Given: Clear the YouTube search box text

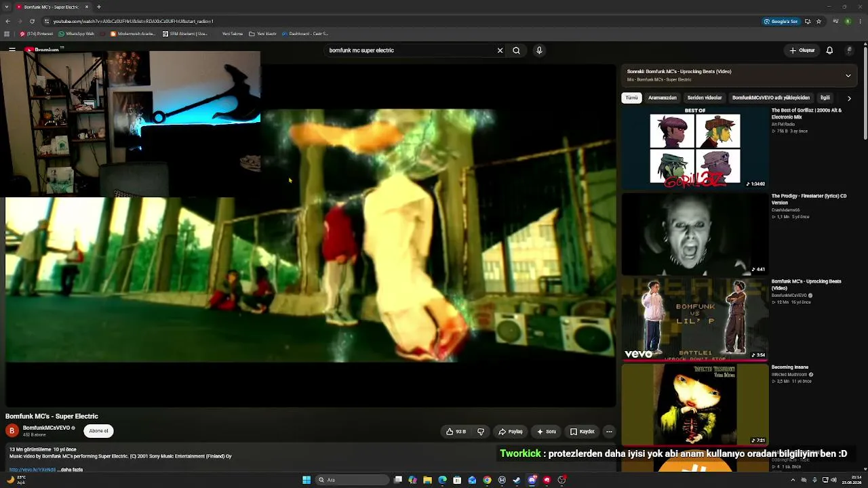Looking at the screenshot, I should click(500, 50).
